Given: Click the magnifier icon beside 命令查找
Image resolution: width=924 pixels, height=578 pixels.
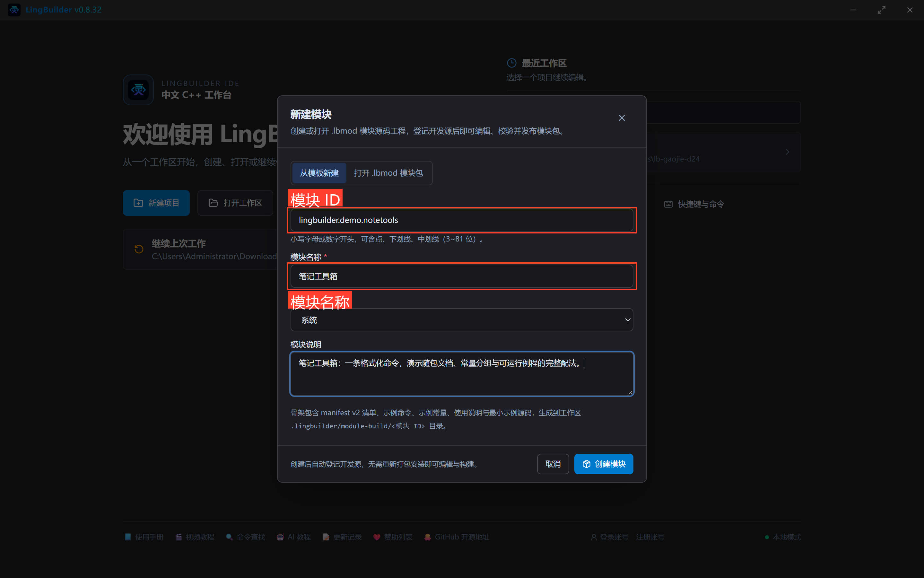Looking at the screenshot, I should click(229, 537).
